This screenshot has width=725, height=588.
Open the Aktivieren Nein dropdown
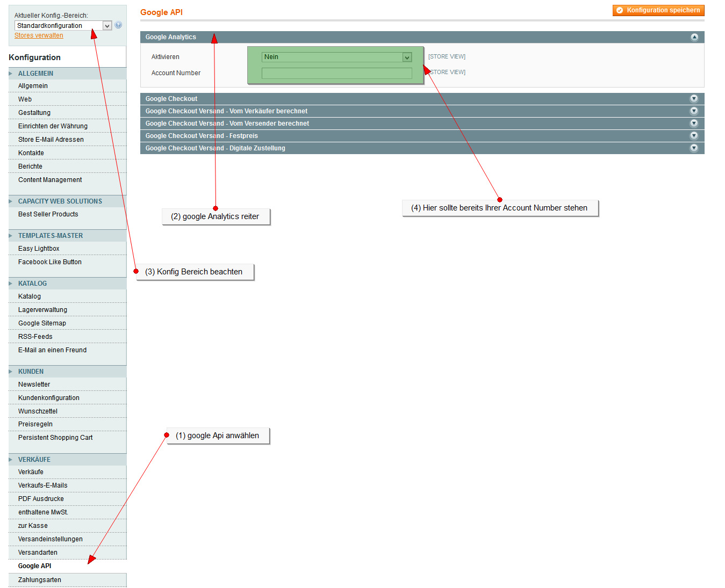click(337, 57)
